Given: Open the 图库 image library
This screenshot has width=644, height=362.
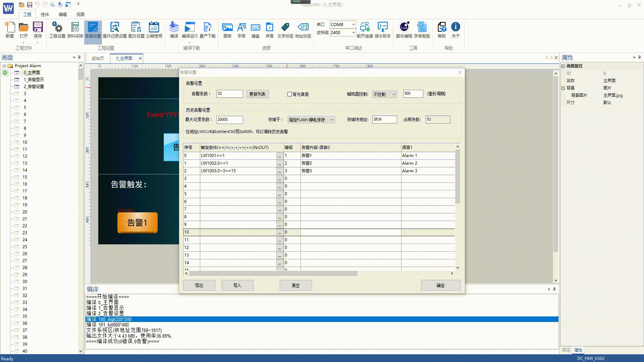Looking at the screenshot, I should 227,28.
